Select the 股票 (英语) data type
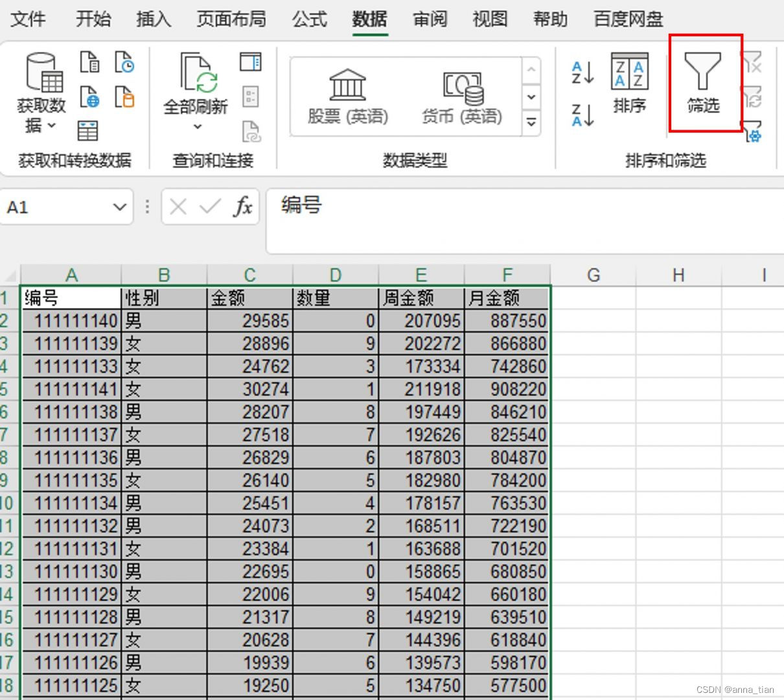The image size is (784, 700). [348, 97]
